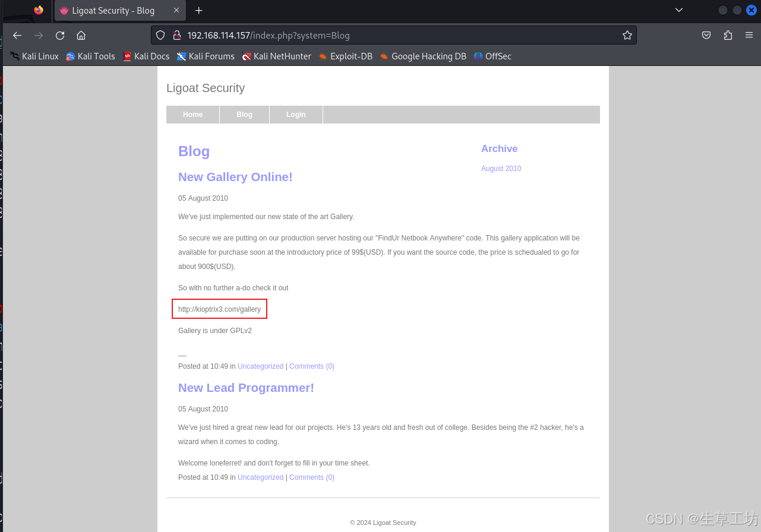This screenshot has width=761, height=532.
Task: Open the Google Hacking DB bookmark
Action: pyautogui.click(x=423, y=56)
